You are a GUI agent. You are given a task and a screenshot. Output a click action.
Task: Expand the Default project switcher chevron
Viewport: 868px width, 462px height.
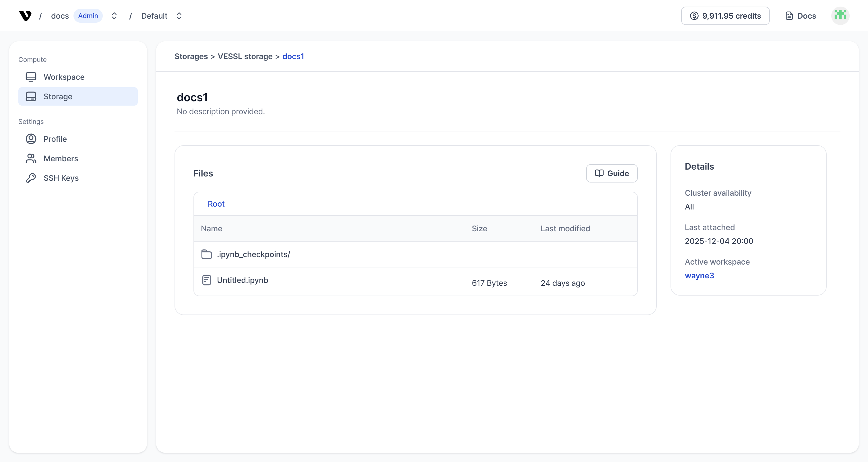click(179, 16)
